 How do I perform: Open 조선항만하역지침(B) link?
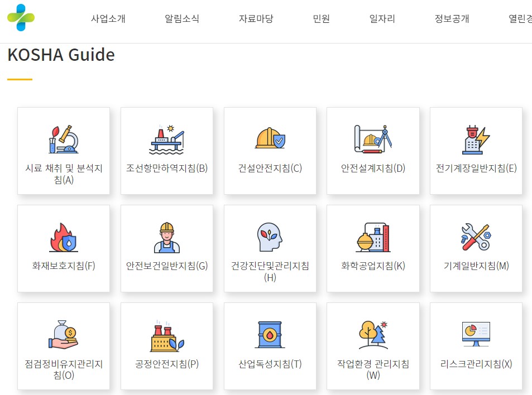(x=167, y=168)
